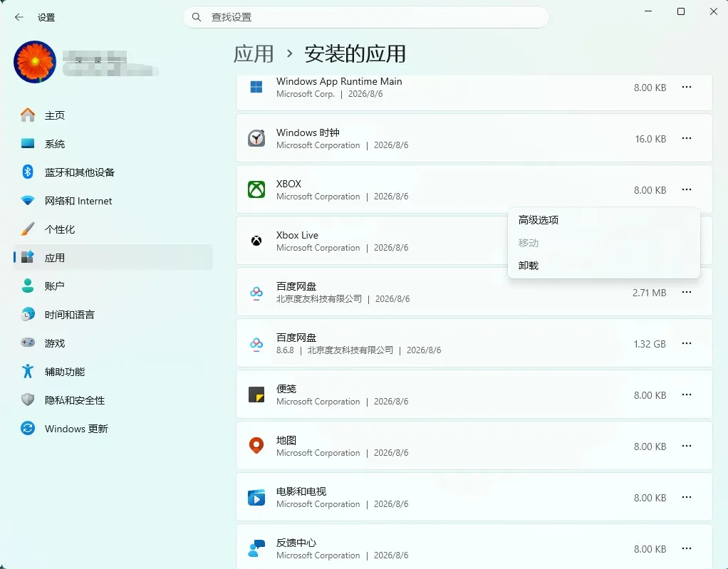The height and width of the screenshot is (569, 728).
Task: Click the 2.71 MB 百度网盘 icon
Action: tap(256, 293)
